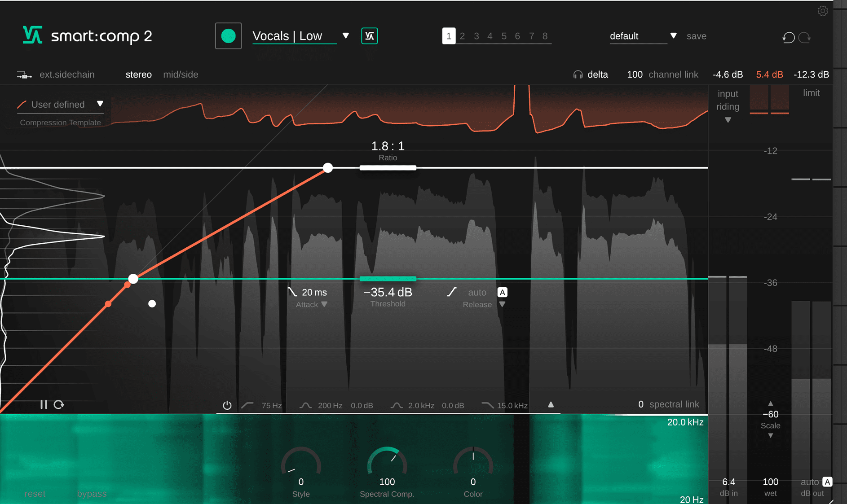Select the high-cut filter icon at 15.0 kHz
This screenshot has height=504, width=847.
(x=487, y=405)
